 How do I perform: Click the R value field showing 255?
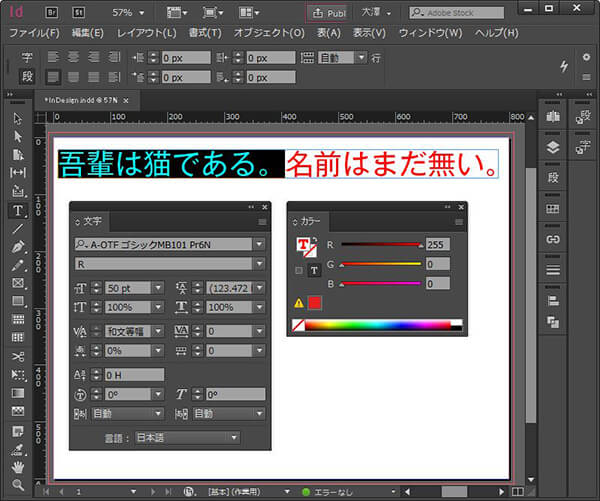[x=437, y=244]
